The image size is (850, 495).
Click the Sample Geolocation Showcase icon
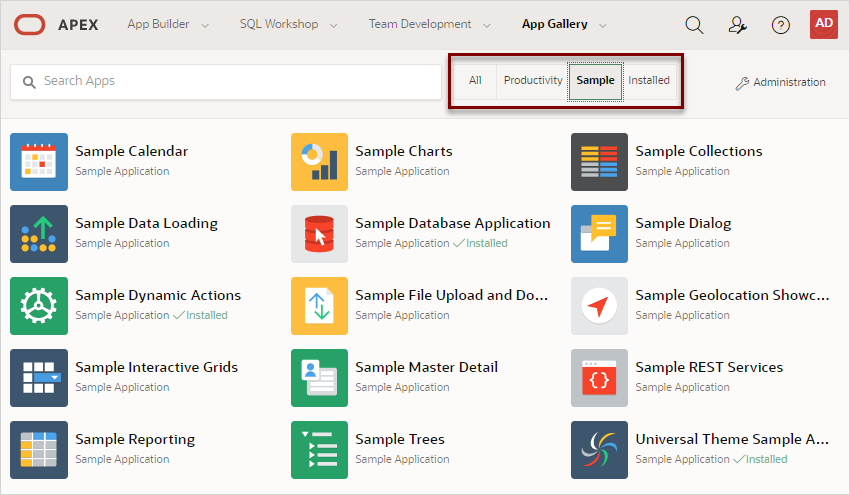599,306
